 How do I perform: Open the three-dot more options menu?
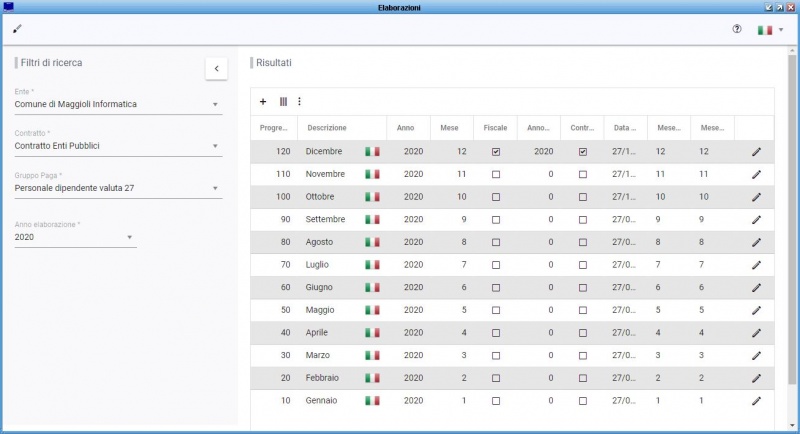tap(299, 101)
